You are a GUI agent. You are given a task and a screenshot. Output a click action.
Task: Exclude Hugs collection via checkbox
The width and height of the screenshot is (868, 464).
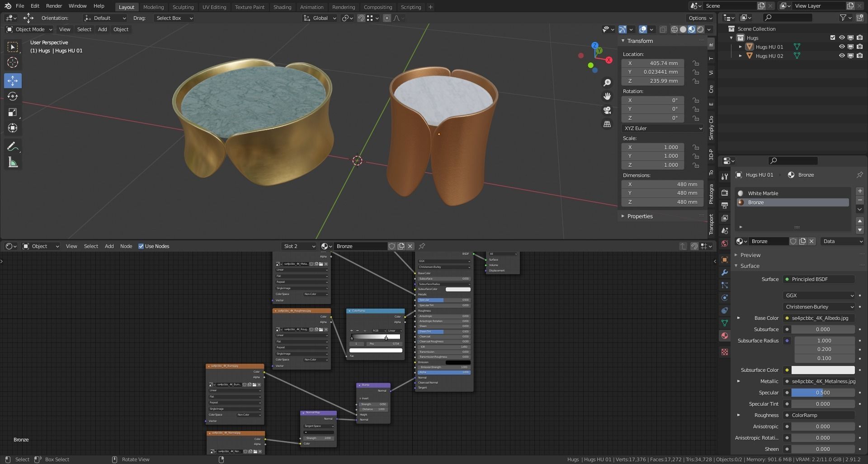833,37
